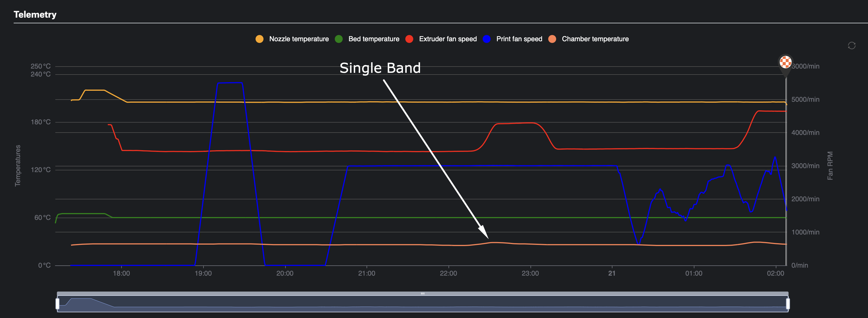This screenshot has height=318, width=868.
Task: Hide the Nozzle temperature series label
Action: (x=299, y=39)
